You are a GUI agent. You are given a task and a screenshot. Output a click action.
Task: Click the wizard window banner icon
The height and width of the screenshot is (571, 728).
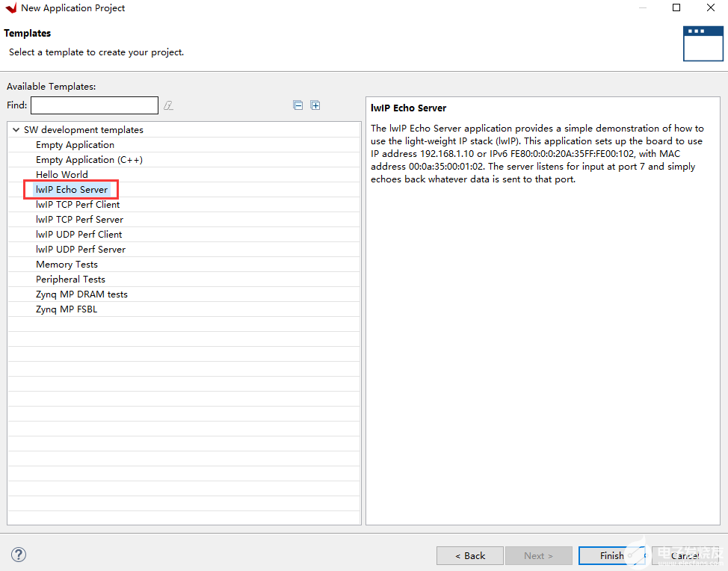703,43
